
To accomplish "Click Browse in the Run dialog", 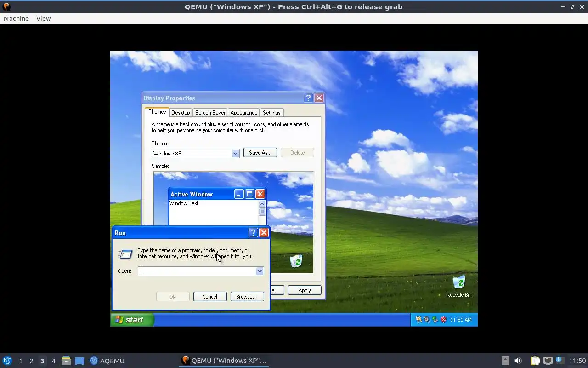I will pos(247,297).
